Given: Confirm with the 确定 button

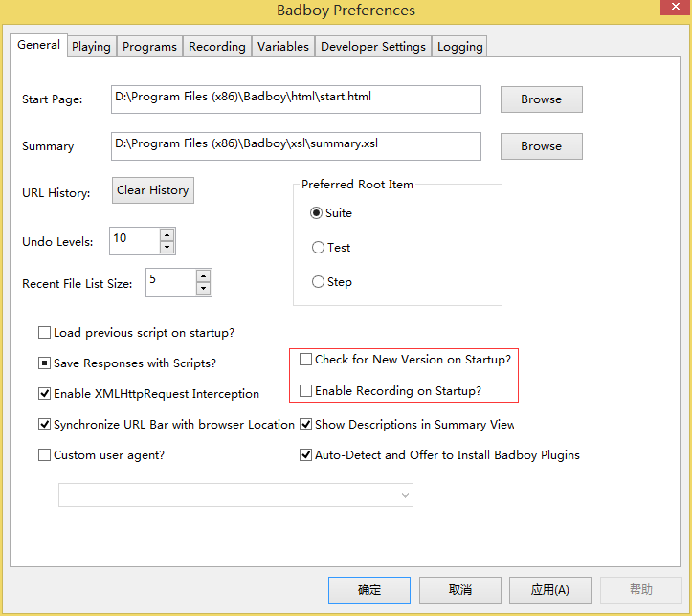Looking at the screenshot, I should tap(369, 590).
